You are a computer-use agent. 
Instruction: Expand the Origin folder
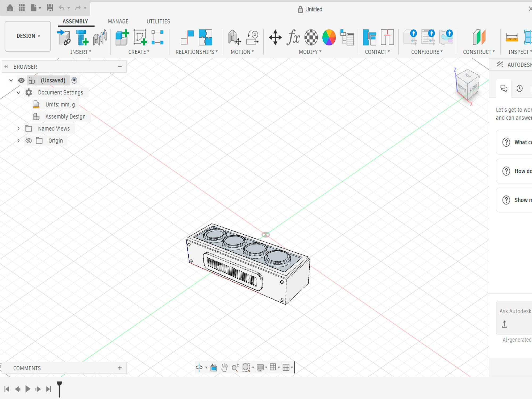click(18, 140)
